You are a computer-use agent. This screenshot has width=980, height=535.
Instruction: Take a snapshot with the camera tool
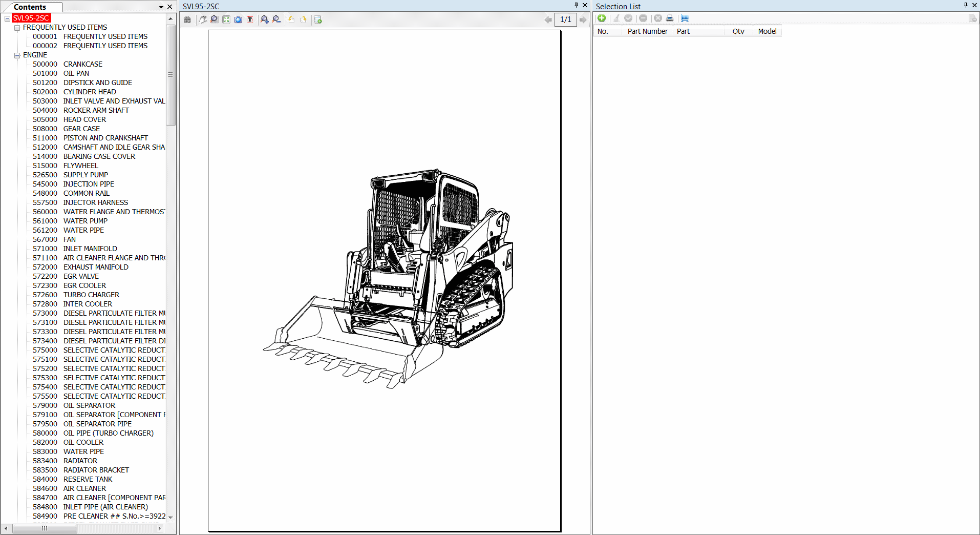[238, 19]
